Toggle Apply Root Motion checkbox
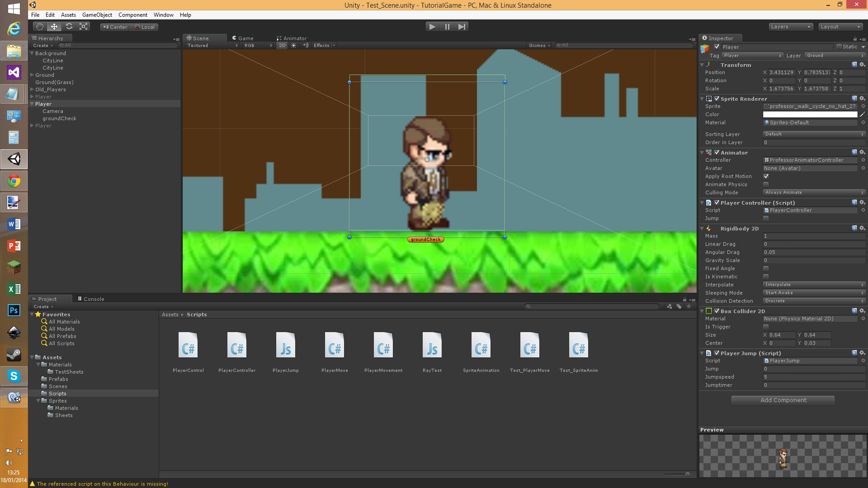868x488 pixels. [x=766, y=176]
